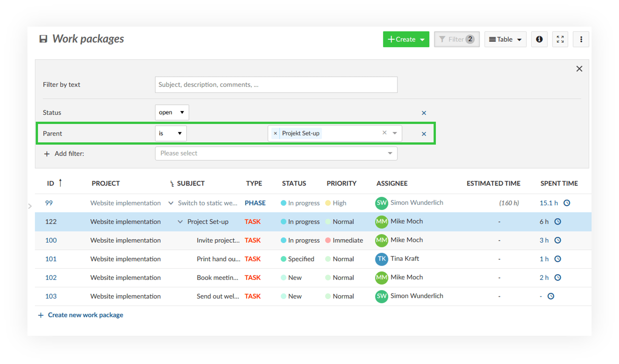Close the filter panel

click(x=579, y=69)
